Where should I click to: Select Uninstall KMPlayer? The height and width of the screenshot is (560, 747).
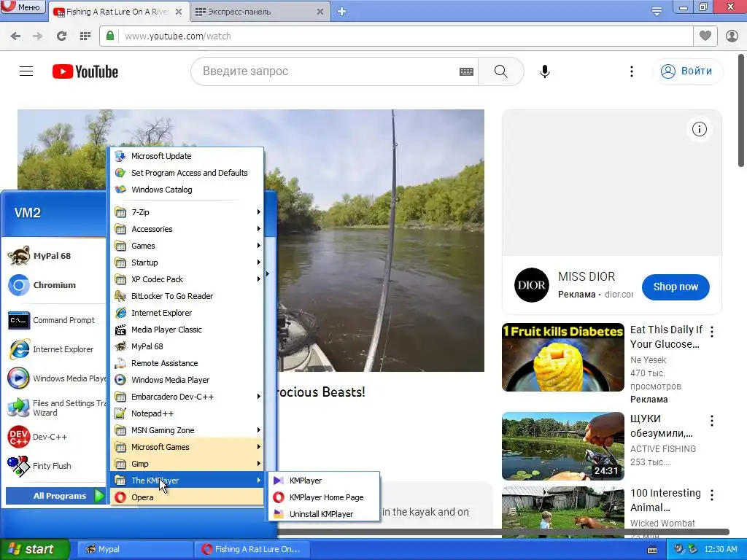tap(324, 514)
